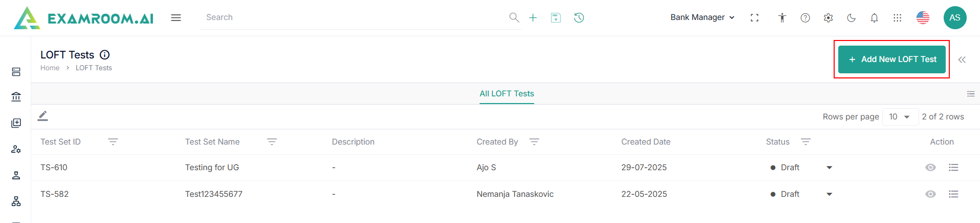Open the notifications bell
The height and width of the screenshot is (223, 980).
(x=874, y=17)
